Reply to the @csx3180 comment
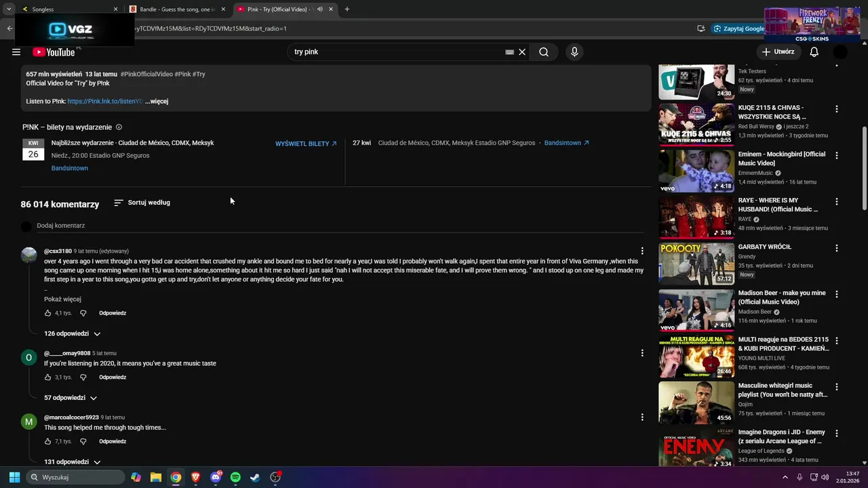868x488 pixels. [x=113, y=313]
